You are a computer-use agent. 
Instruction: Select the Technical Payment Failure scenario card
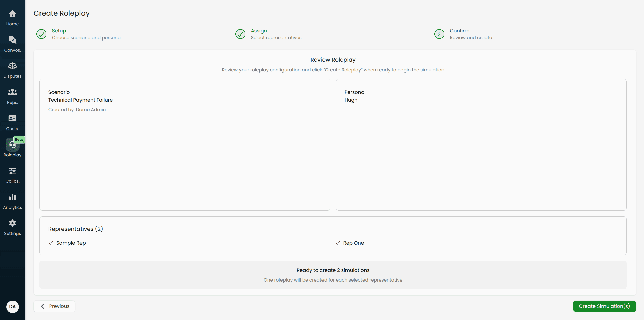point(185,145)
